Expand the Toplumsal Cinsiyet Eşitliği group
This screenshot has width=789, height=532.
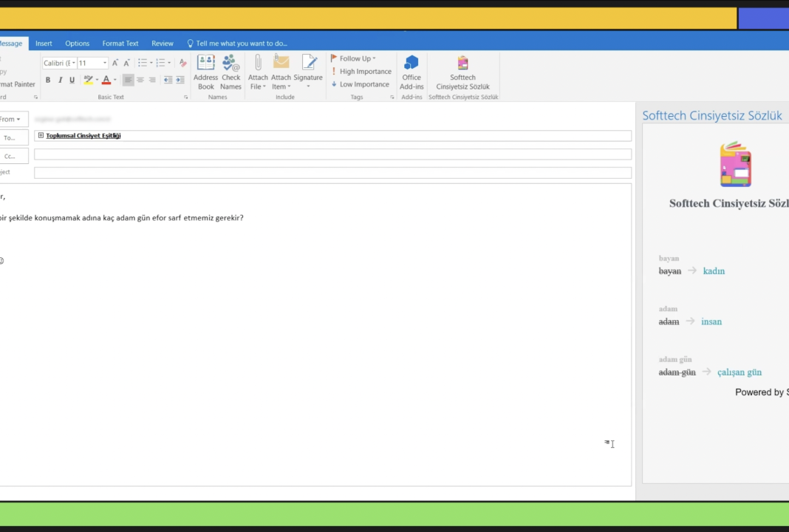[x=41, y=135]
